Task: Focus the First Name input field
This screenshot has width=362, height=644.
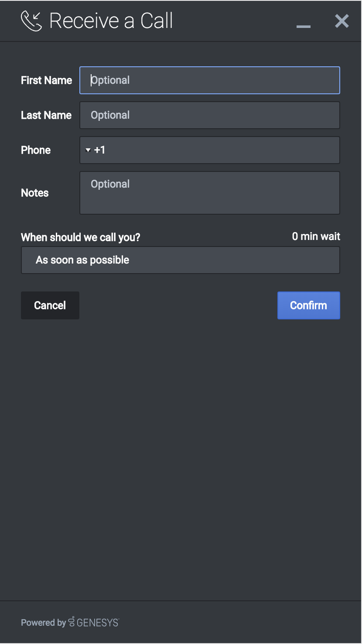Action: (209, 80)
